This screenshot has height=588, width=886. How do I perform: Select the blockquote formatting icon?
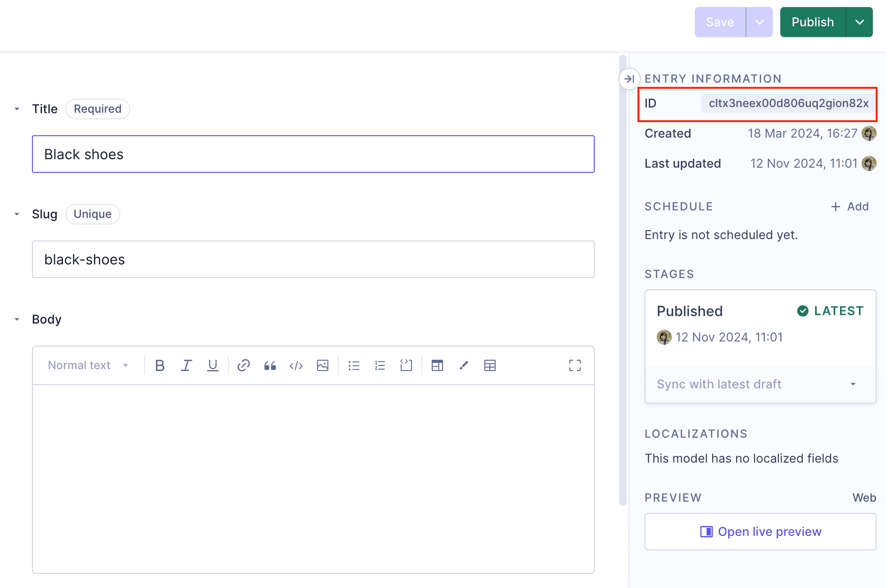[x=270, y=365]
